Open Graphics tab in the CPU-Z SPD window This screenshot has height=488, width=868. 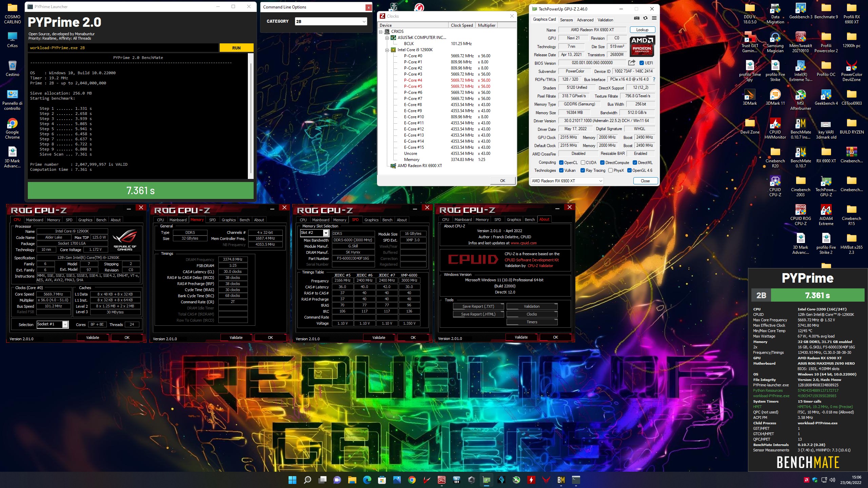click(371, 220)
